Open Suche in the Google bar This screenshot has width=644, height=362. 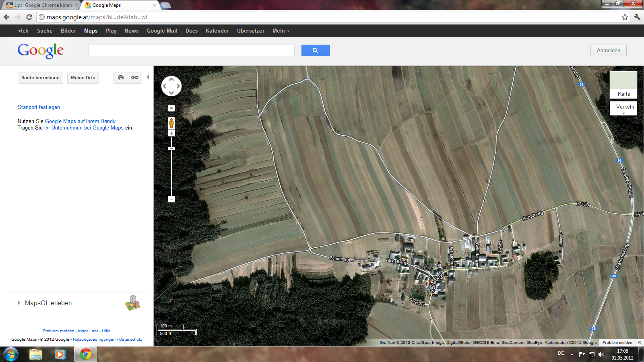45,31
